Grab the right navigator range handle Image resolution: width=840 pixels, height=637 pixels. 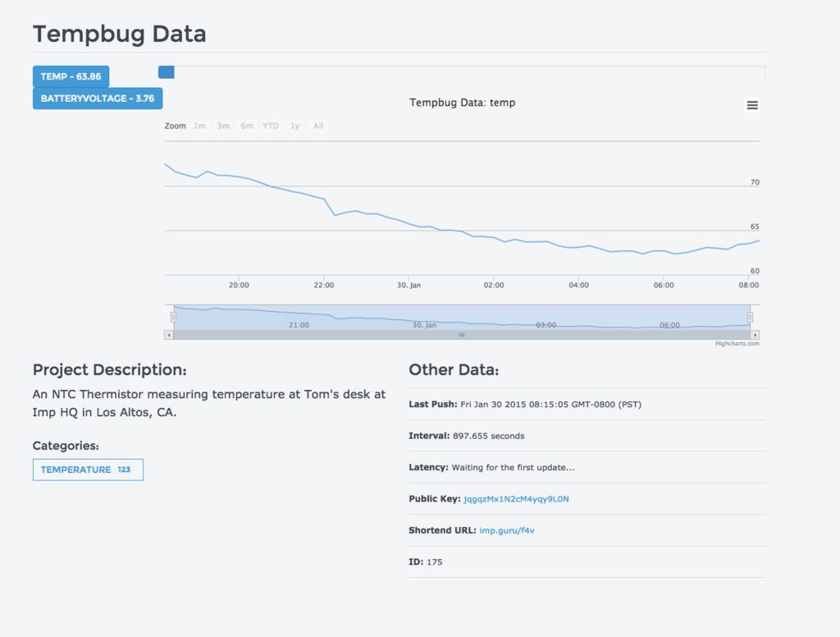click(x=751, y=317)
